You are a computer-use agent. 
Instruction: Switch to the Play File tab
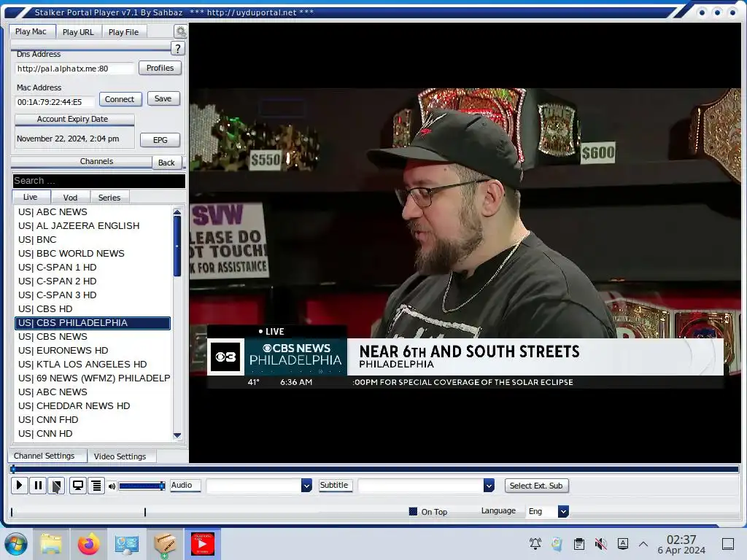(124, 32)
